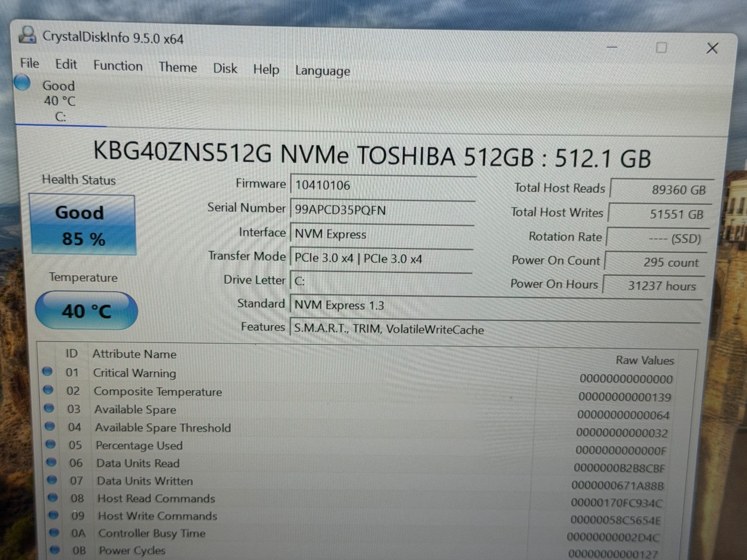Click raw value 0000000000000F
This screenshot has height=560, width=747.
[621, 450]
